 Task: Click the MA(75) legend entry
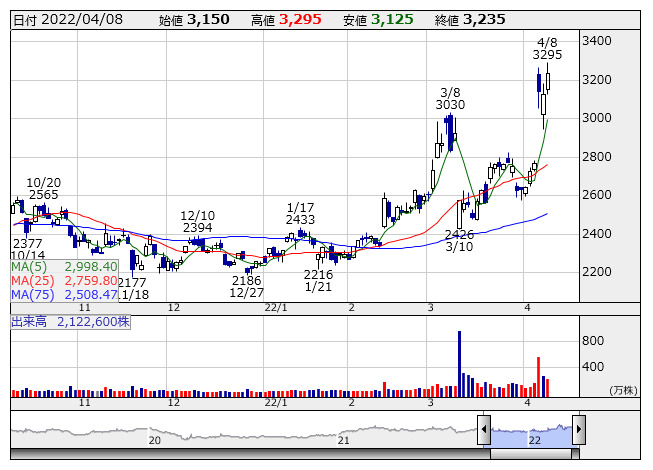click(64, 295)
